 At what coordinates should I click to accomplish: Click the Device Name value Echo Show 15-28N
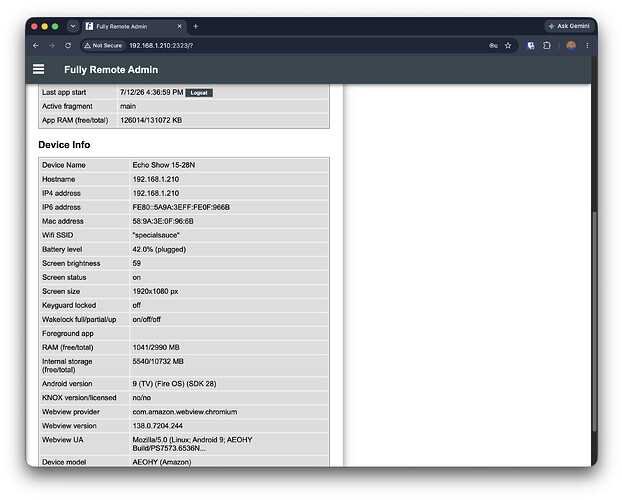(x=164, y=165)
